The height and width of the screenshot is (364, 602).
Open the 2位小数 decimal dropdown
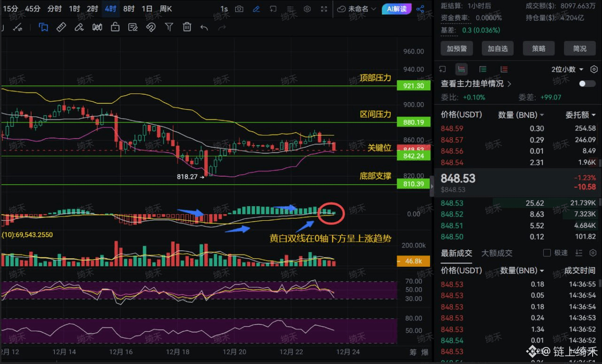point(567,70)
